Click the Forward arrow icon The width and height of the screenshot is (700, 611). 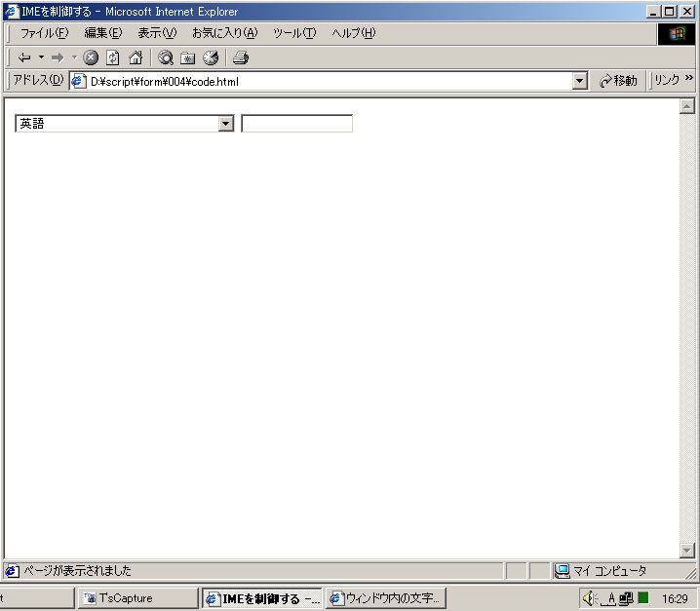pyautogui.click(x=58, y=57)
